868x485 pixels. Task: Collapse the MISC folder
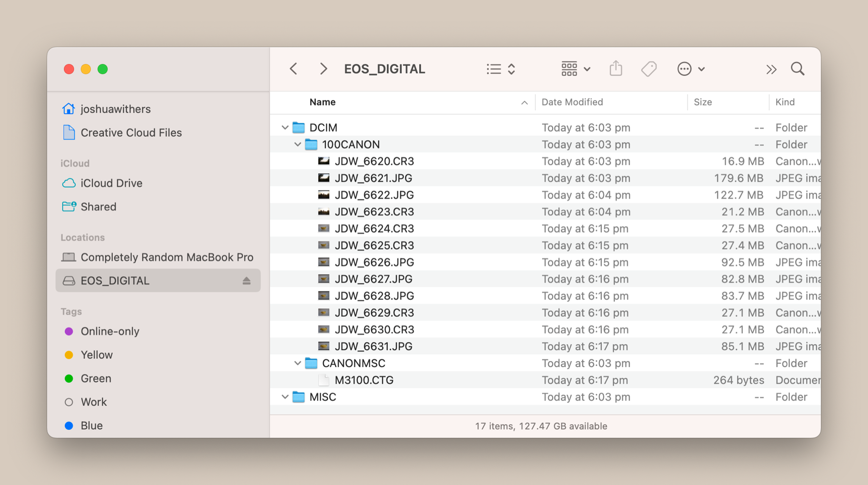pos(285,397)
